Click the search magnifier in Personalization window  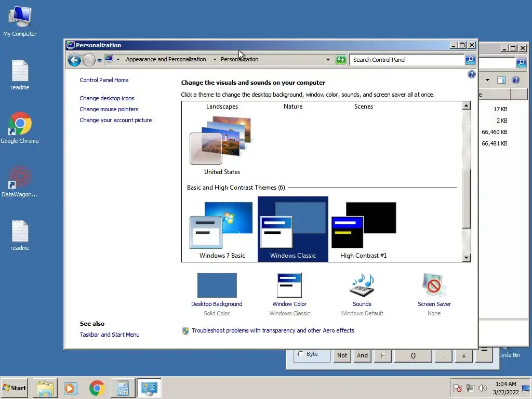(470, 60)
